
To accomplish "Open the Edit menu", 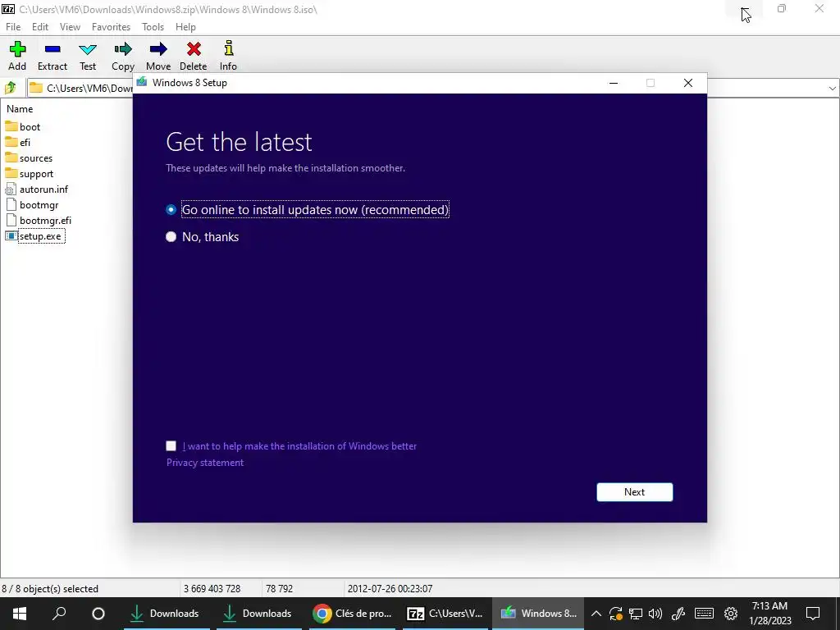I will pos(40,27).
